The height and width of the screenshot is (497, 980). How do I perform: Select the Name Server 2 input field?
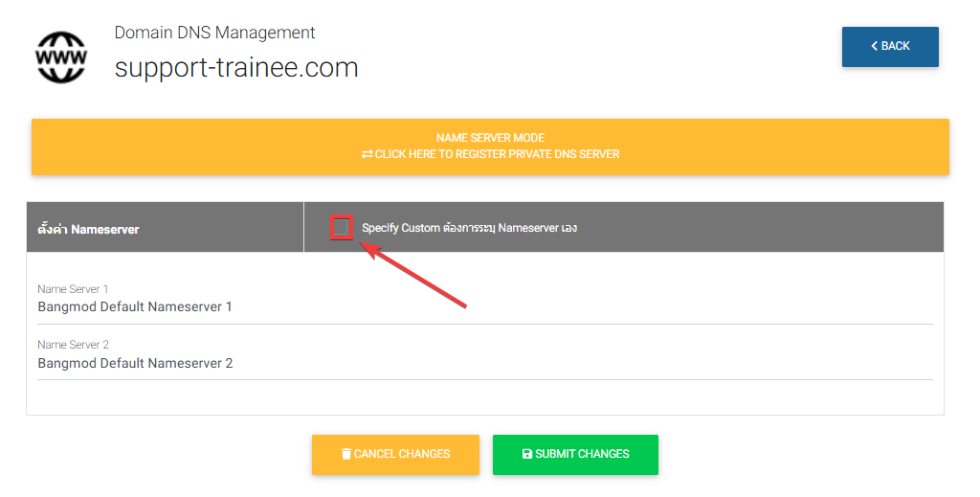484,364
